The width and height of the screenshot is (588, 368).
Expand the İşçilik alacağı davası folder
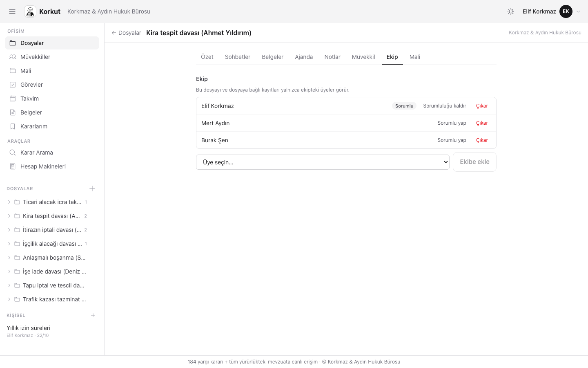[9, 244]
